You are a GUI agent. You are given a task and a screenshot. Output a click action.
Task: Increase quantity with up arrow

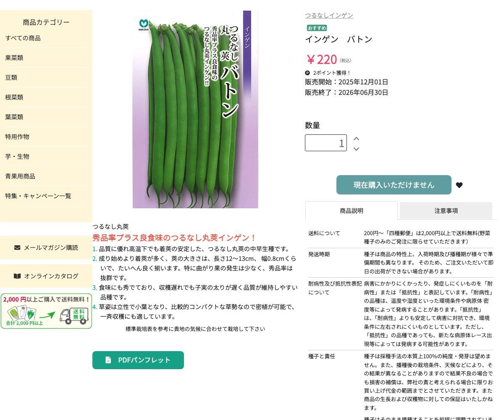[x=356, y=139]
